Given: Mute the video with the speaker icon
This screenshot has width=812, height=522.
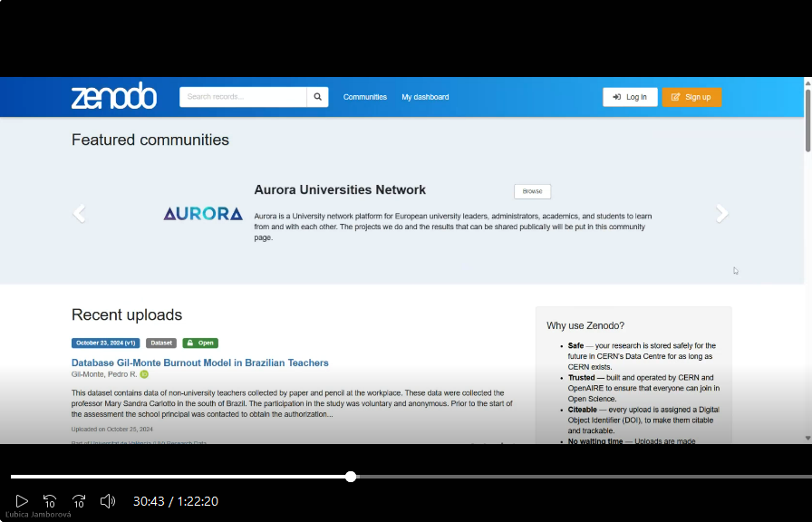Looking at the screenshot, I should (x=108, y=501).
